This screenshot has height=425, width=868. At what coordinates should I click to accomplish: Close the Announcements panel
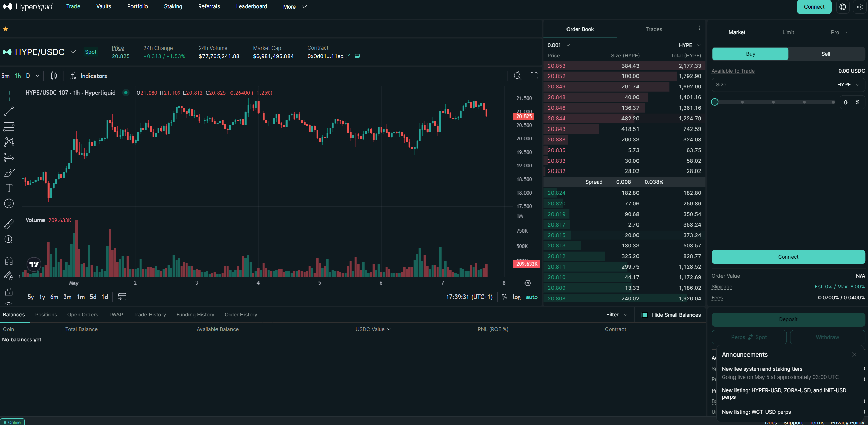pos(854,355)
